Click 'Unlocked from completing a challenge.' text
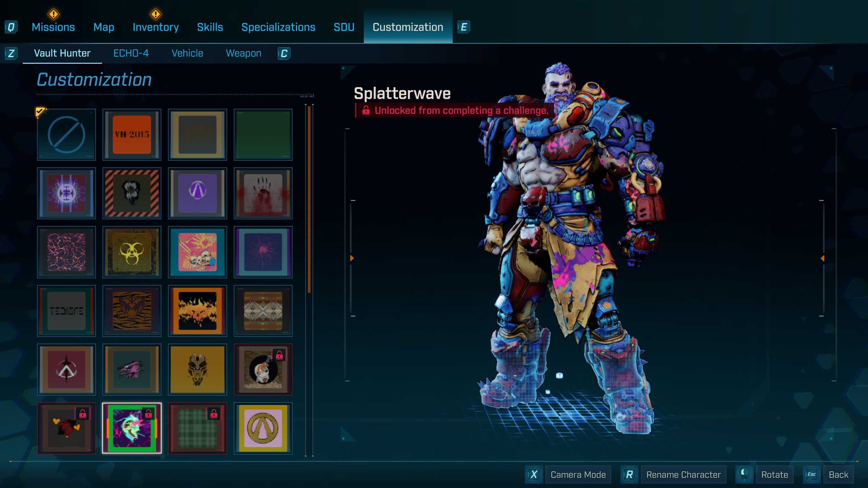868x488 pixels. tap(461, 110)
